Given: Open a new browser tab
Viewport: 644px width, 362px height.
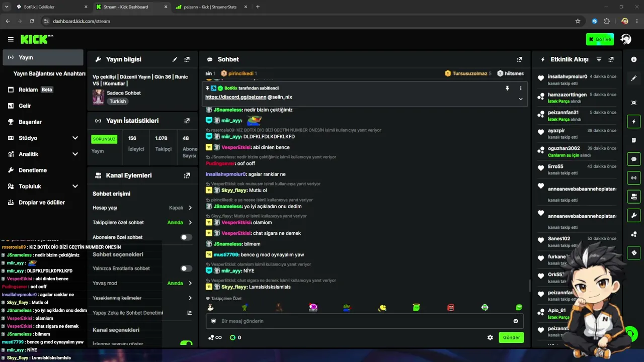Looking at the screenshot, I should click(x=258, y=7).
